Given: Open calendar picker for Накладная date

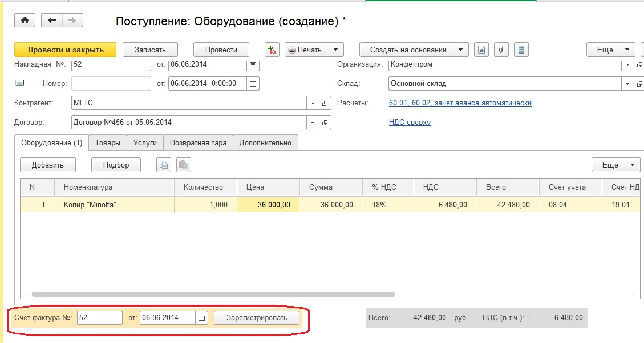Looking at the screenshot, I should (253, 64).
